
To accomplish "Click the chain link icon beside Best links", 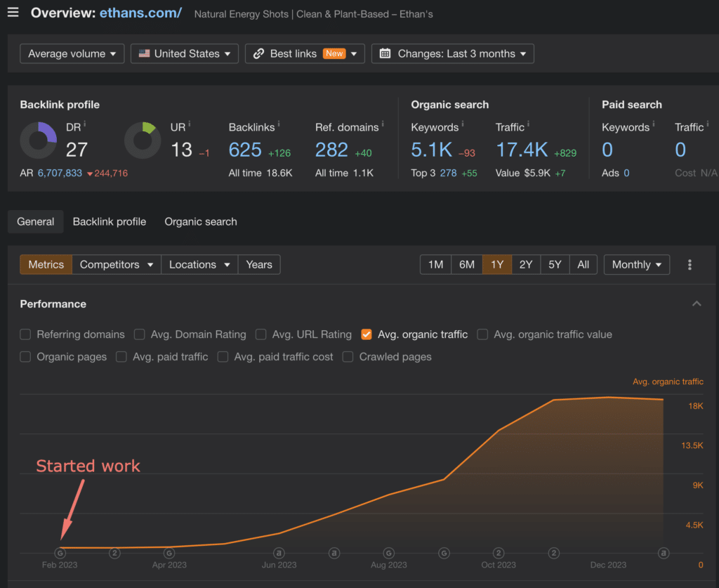I will pyautogui.click(x=258, y=53).
